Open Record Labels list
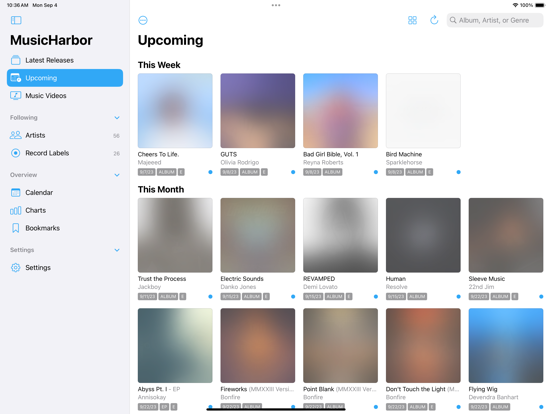 [x=65, y=153]
